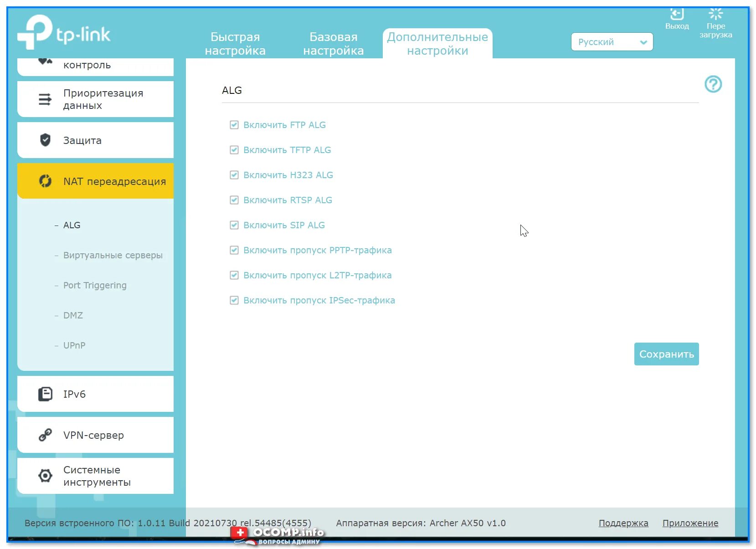
Task: Click the Archer AX50 hardware version text
Action: pyautogui.click(x=421, y=523)
